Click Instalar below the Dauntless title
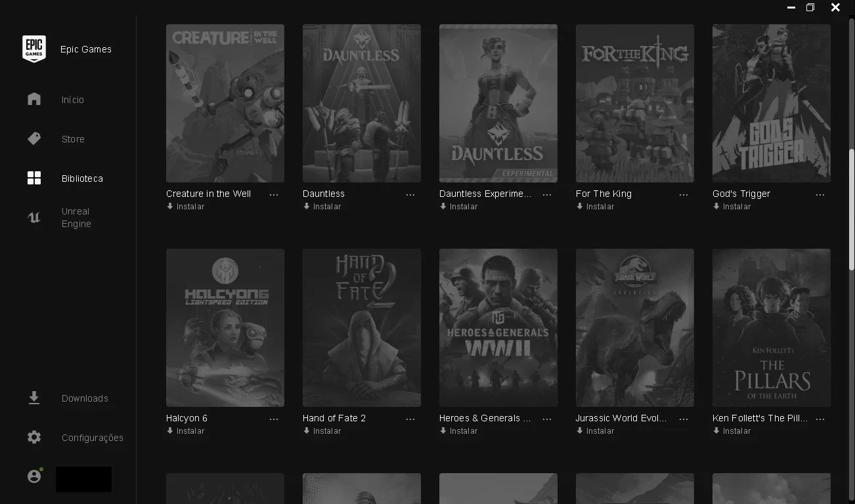 [x=322, y=207]
